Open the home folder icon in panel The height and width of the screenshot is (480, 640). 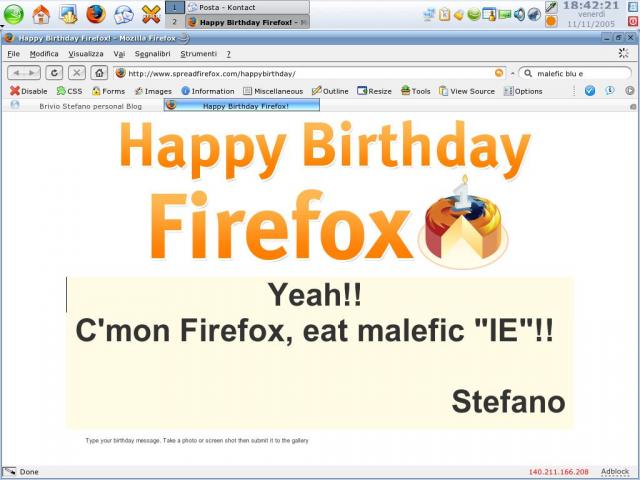click(41, 14)
